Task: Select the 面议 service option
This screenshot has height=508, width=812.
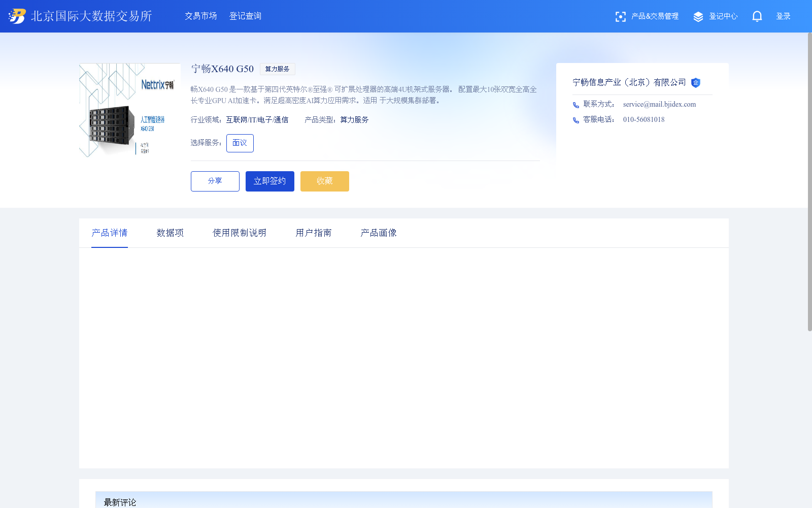Action: pos(240,143)
